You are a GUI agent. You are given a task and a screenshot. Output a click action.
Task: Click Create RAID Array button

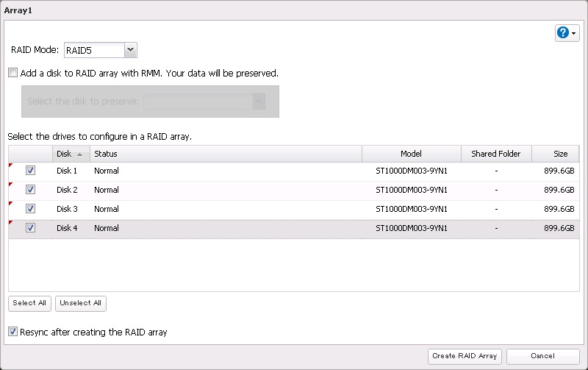(x=465, y=356)
